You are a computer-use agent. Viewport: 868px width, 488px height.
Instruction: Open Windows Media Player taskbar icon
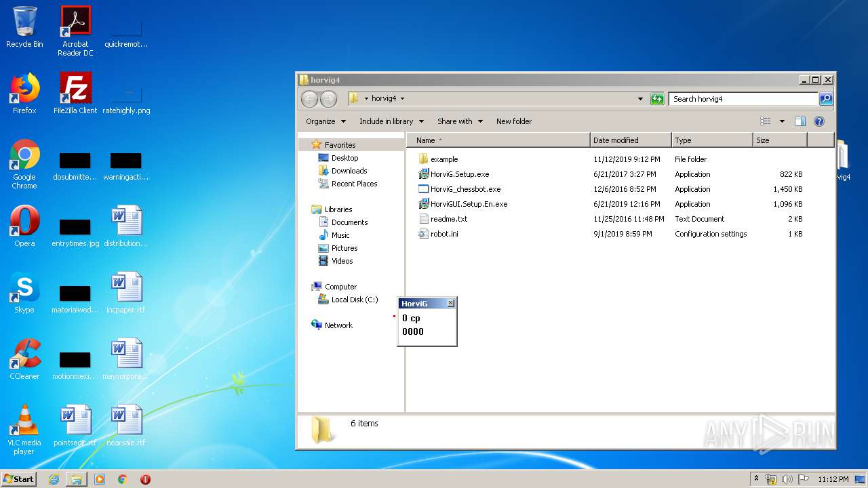(100, 479)
